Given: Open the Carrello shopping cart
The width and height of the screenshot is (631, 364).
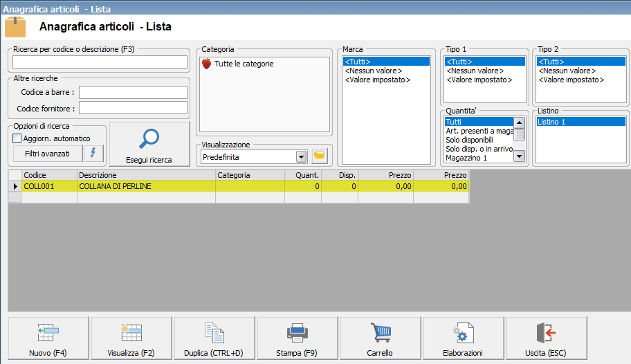Looking at the screenshot, I should [x=380, y=338].
